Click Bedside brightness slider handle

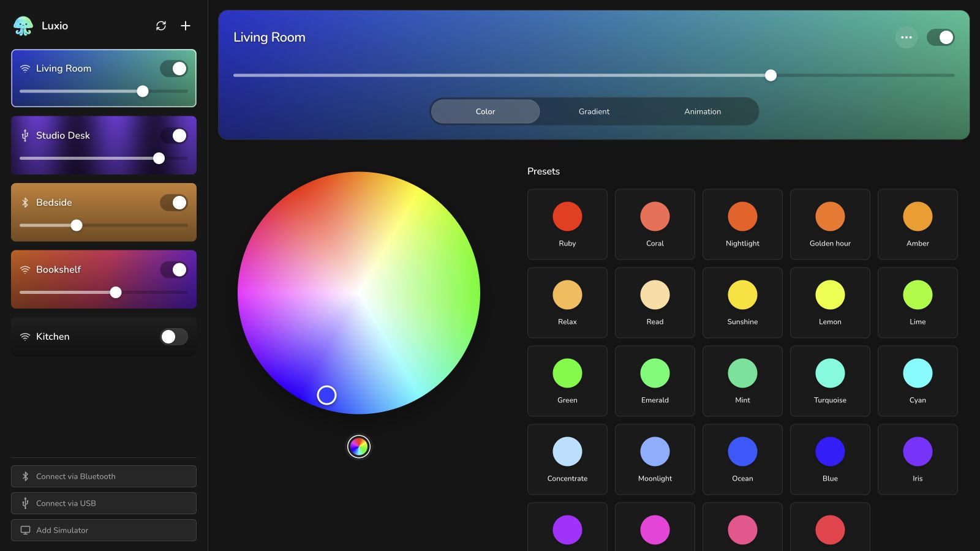(77, 225)
